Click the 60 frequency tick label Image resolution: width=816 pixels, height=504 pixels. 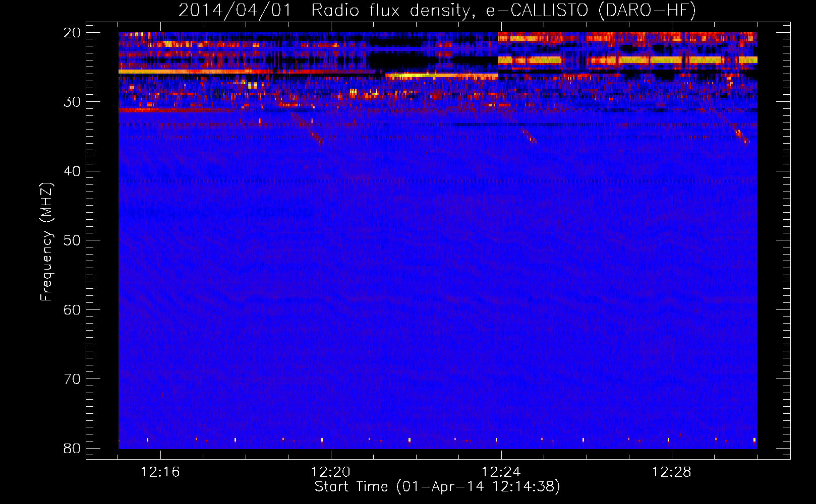[x=72, y=309]
